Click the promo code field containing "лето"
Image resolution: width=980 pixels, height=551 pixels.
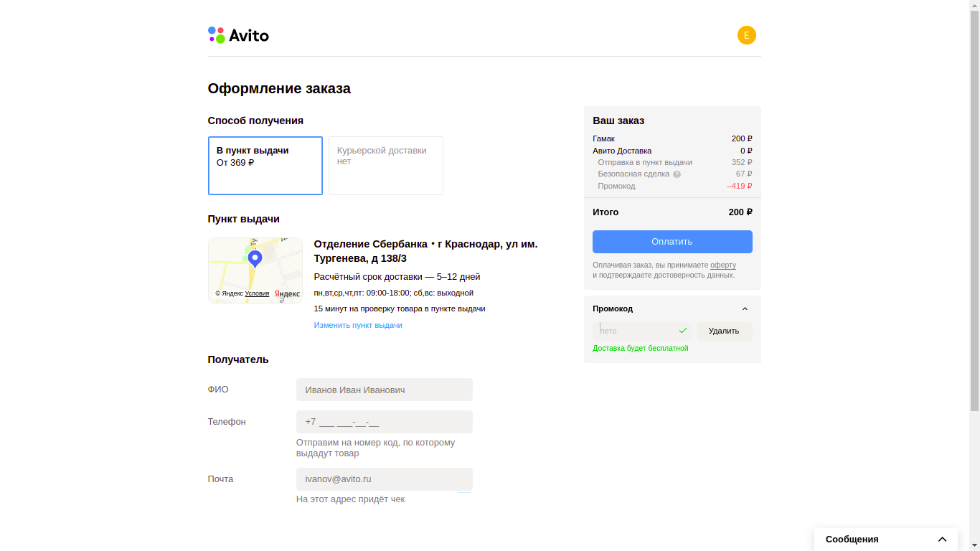coord(642,331)
